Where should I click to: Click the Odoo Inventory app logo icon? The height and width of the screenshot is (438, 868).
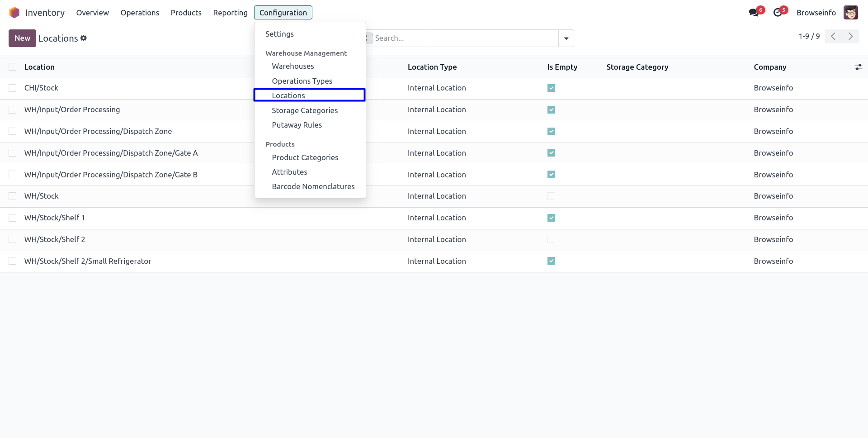coord(14,13)
